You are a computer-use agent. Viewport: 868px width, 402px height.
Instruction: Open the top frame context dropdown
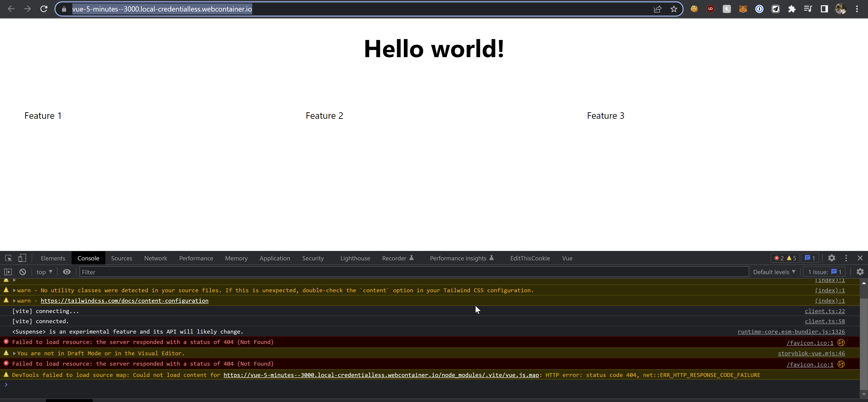click(x=44, y=272)
